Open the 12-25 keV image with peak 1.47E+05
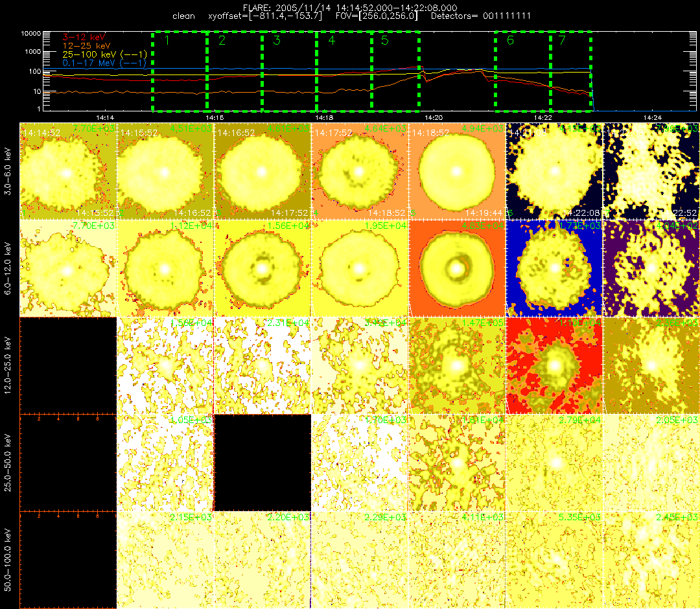 pyautogui.click(x=457, y=366)
